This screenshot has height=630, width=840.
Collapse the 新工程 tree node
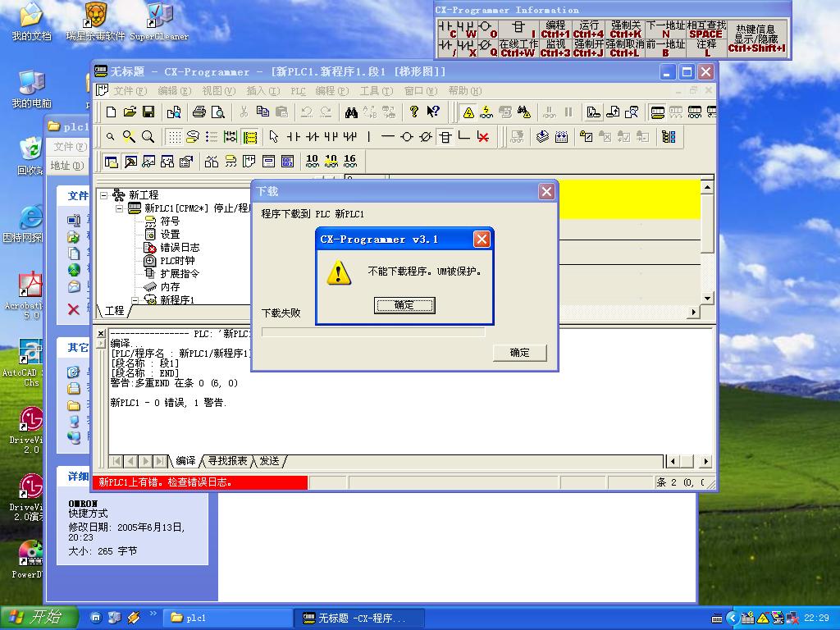click(x=104, y=195)
